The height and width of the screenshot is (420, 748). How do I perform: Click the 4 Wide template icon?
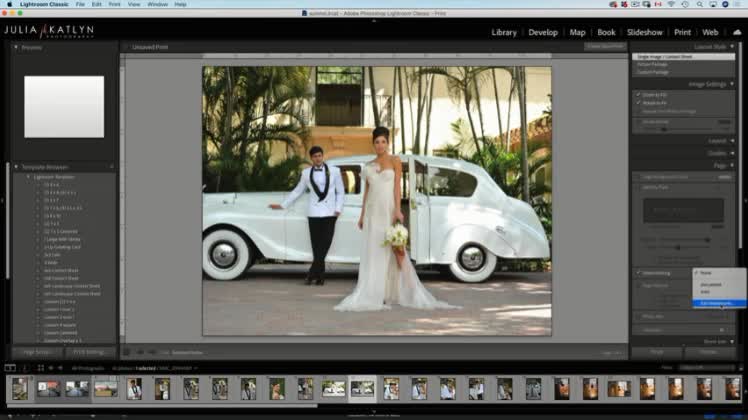[x=39, y=262]
